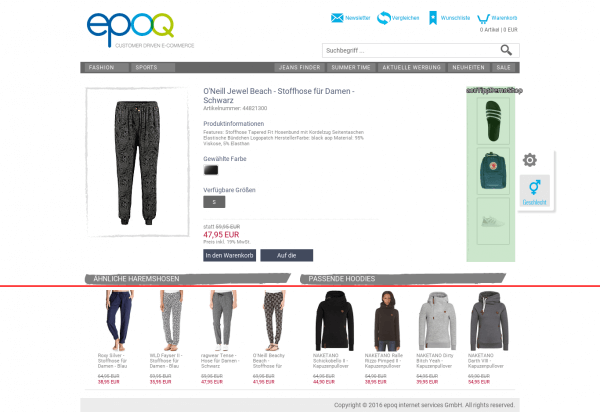Open the green backpack recommendation thumbnail
The height and width of the screenshot is (412, 600).
[493, 171]
